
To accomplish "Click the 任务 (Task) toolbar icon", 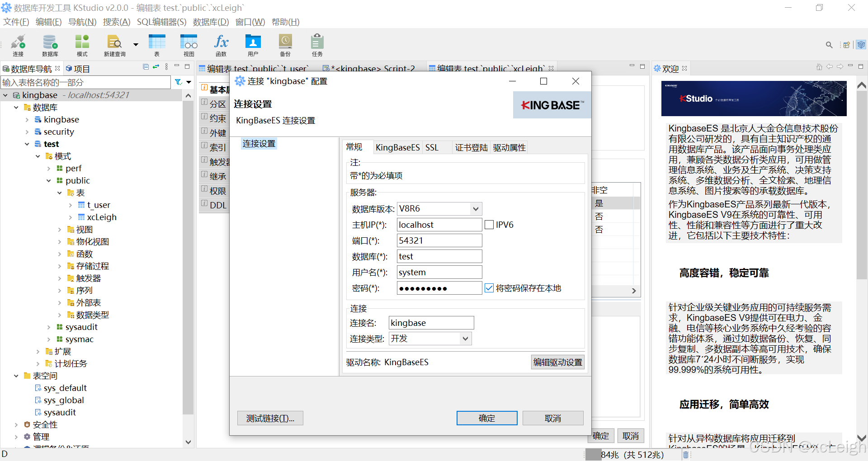I will coord(316,44).
